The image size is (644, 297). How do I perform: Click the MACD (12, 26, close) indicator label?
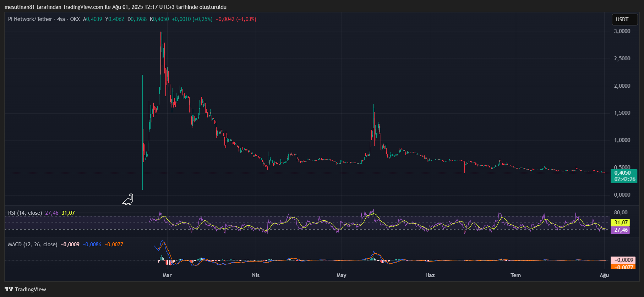(33, 244)
